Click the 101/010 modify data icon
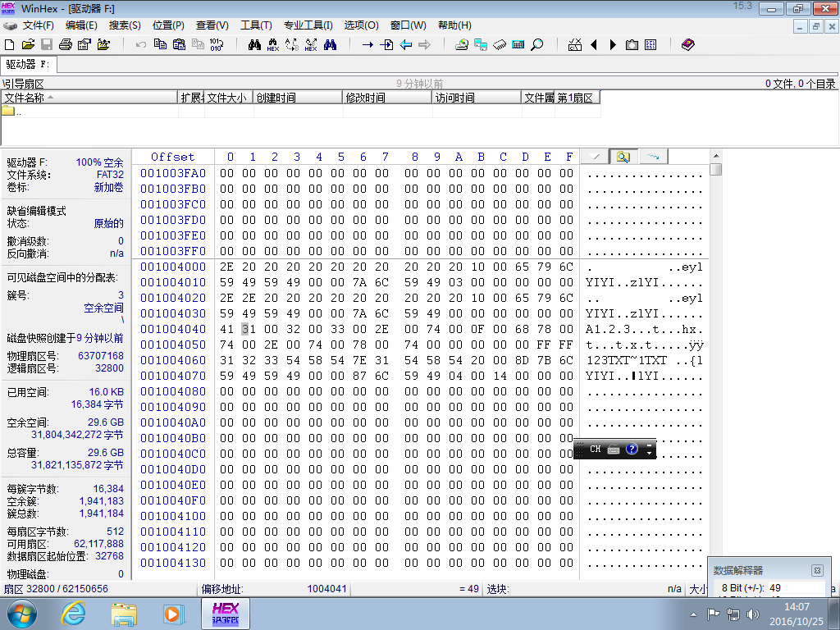This screenshot has width=840, height=630. [x=217, y=44]
